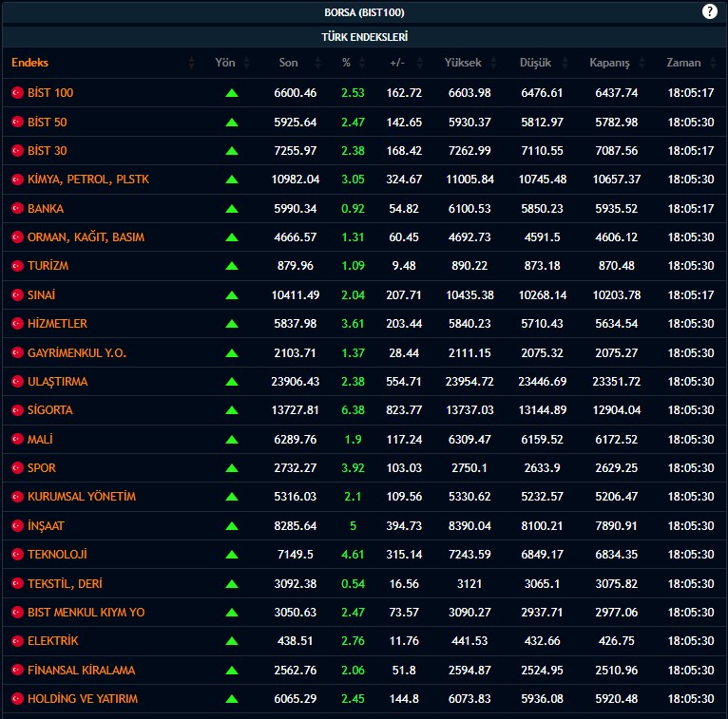The image size is (728, 719).
Task: Click the TÜRK ENDEKSLERİ section heading
Action: pyautogui.click(x=364, y=37)
